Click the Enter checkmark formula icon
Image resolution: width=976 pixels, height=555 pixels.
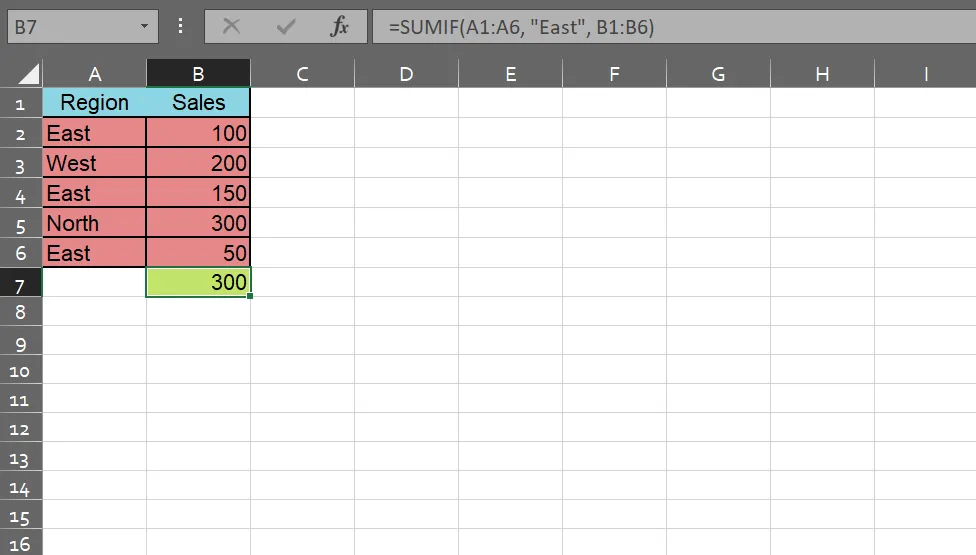286,26
